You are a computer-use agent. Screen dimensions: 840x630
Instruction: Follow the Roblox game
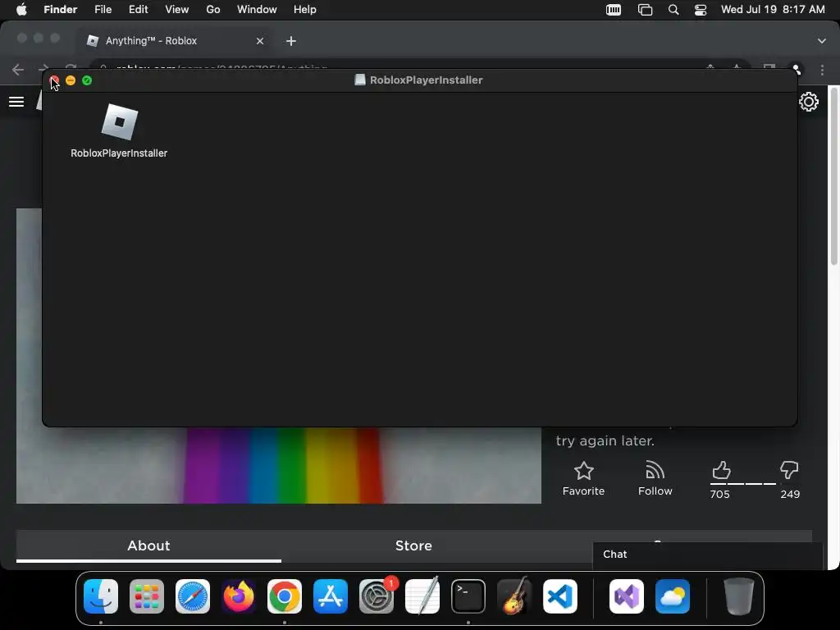[x=655, y=479]
